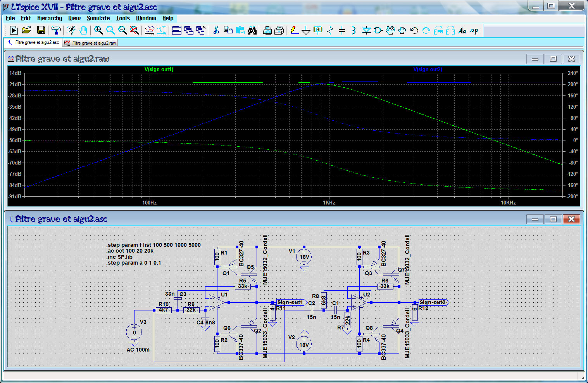
Task: Open the File menu
Action: coord(10,18)
